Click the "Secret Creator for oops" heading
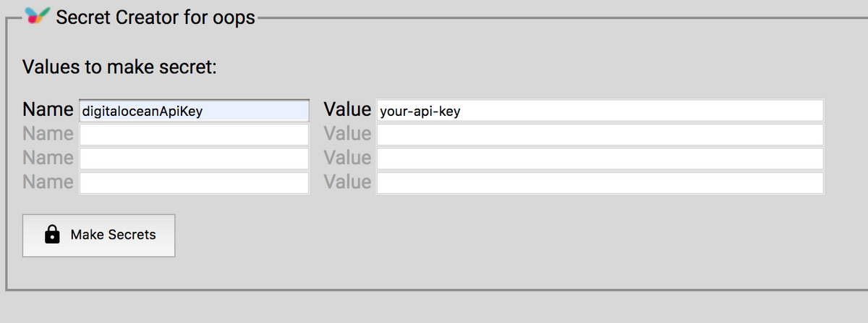Screen dimensions: 868x323 coord(156,17)
